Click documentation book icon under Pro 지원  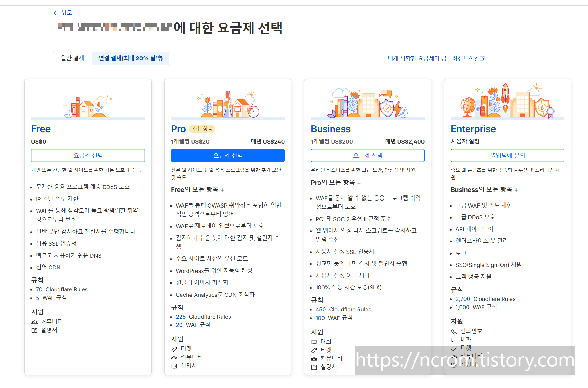(x=174, y=366)
